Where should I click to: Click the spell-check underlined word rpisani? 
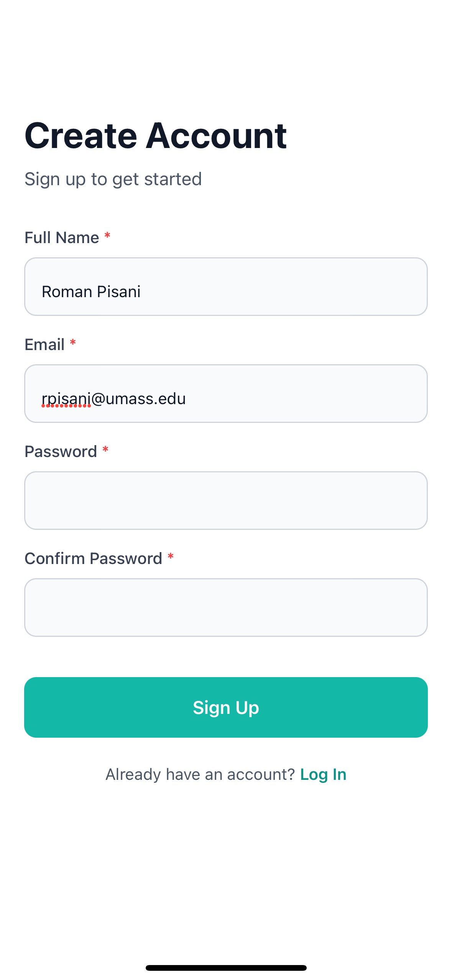click(x=66, y=399)
